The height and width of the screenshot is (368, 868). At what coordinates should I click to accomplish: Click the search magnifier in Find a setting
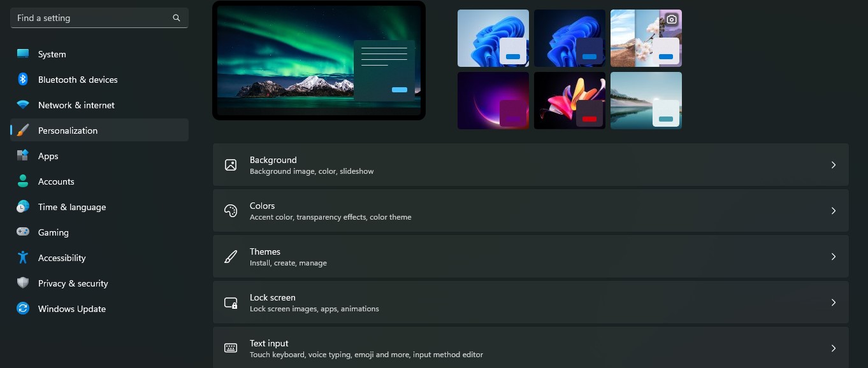point(176,18)
